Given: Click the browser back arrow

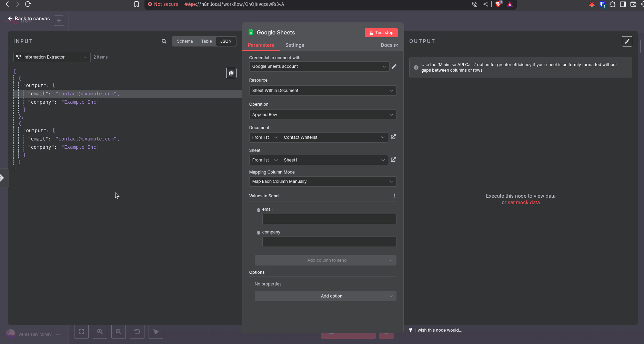Looking at the screenshot, I should pyautogui.click(x=7, y=4).
